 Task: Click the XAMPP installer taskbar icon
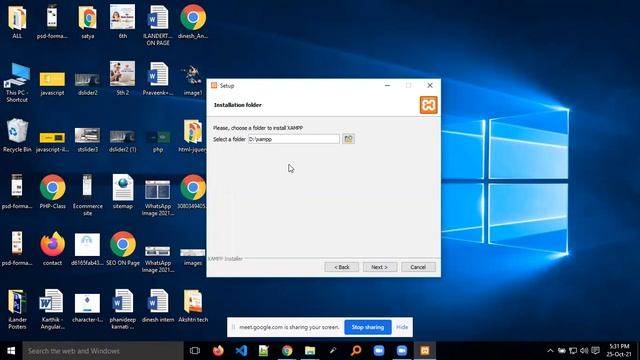pos(425,351)
